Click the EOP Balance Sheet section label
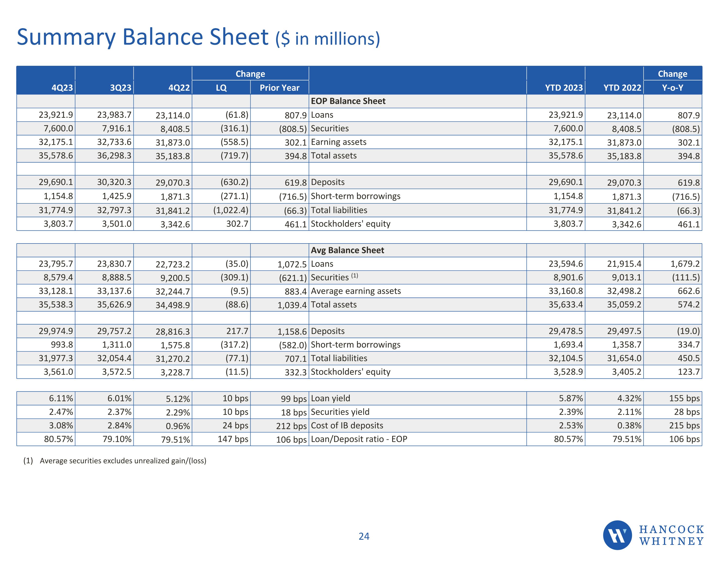728x562 pixels. (348, 101)
